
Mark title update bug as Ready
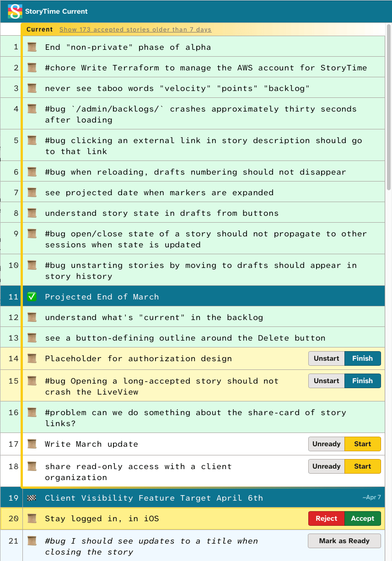pos(344,541)
